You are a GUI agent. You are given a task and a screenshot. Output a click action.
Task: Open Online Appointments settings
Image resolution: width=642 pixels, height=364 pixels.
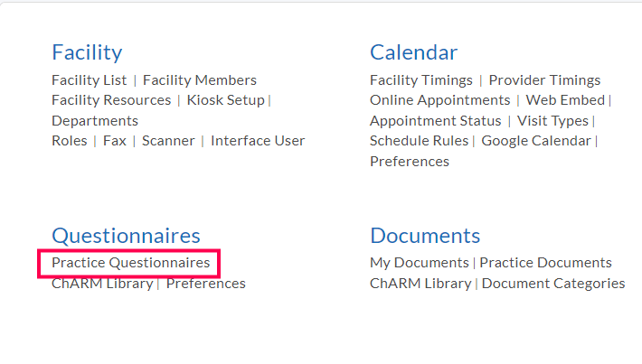tap(439, 100)
